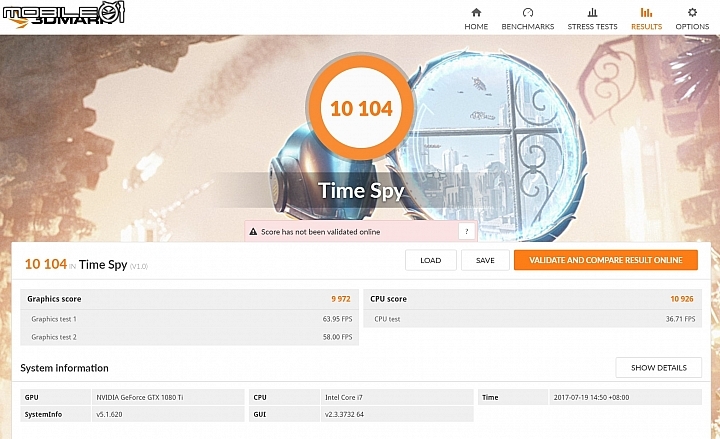
Task: Click the 36.71 FPS value
Action: [681, 319]
